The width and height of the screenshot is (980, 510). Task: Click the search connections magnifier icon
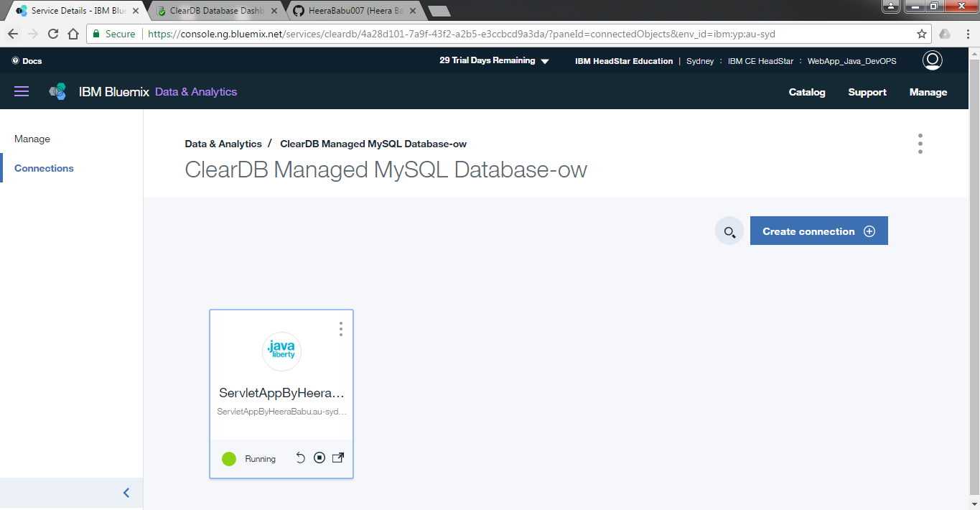[729, 231]
